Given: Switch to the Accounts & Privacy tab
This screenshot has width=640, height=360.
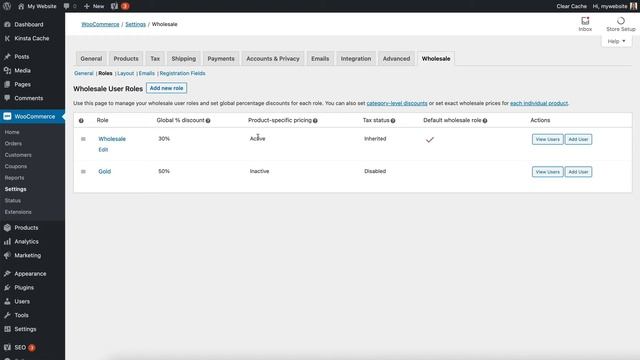Looking at the screenshot, I should (x=273, y=59).
